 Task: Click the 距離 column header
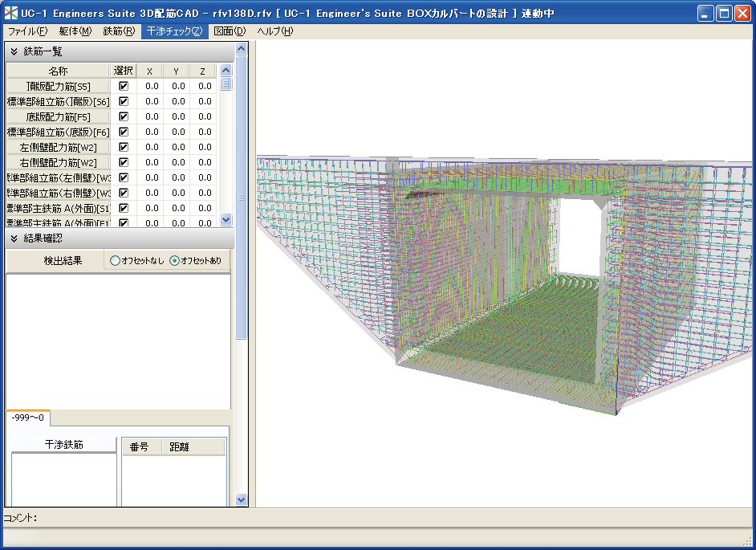tap(179, 446)
